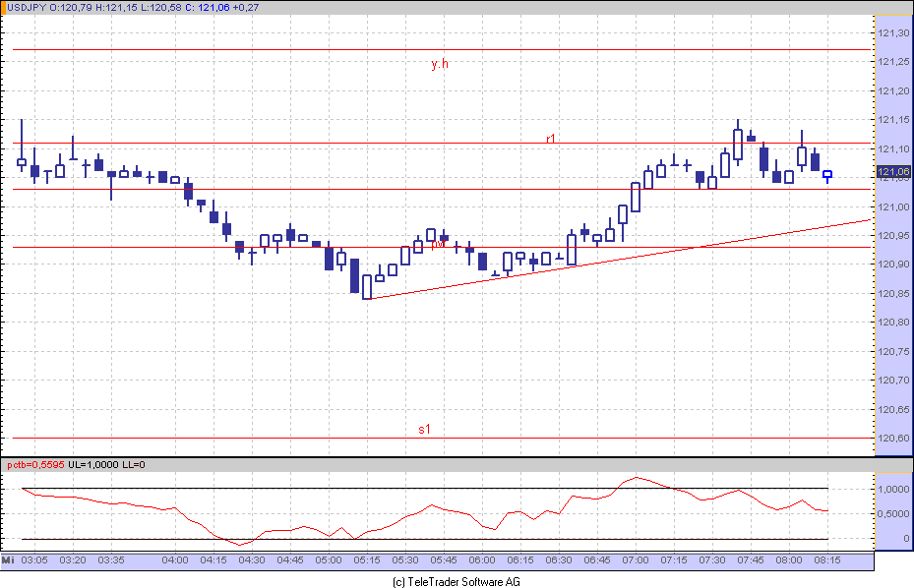
Task: Select the 'y.h' yesterday-high line label
Action: (x=440, y=64)
